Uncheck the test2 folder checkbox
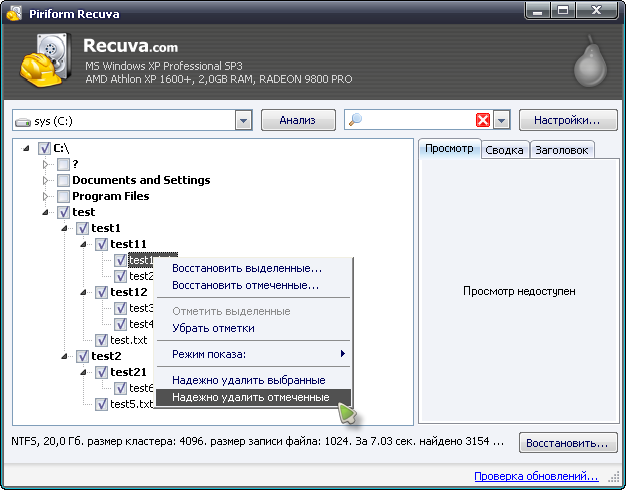Viewport: 626px width, 490px height. (x=82, y=356)
